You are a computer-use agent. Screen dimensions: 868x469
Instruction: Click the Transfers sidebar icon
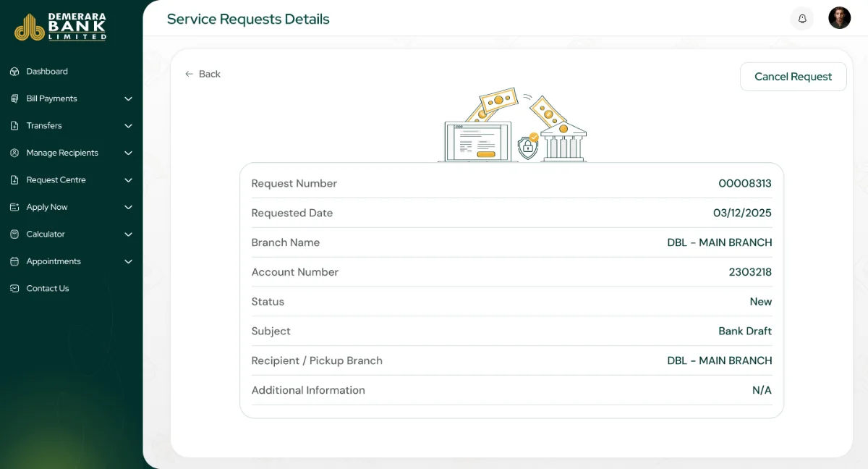coord(14,126)
